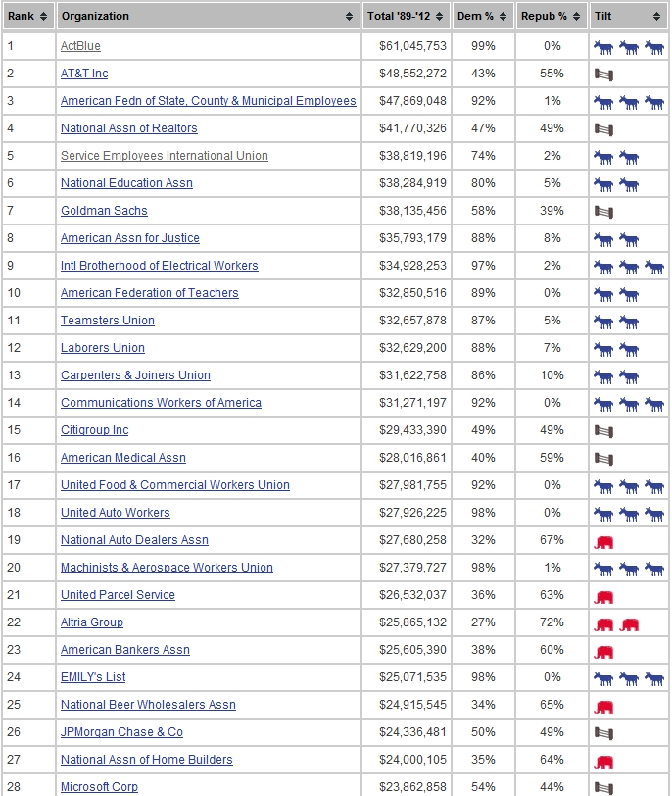Screen dimensions: 672x796
Task: Click first donkey icon in Carpenters & Joiners row
Action: pyautogui.click(x=603, y=376)
